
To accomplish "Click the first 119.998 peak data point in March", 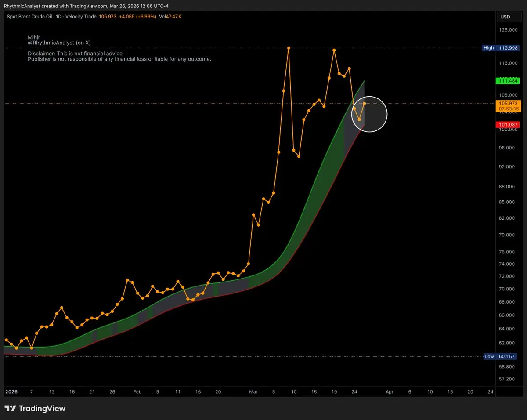I will click(289, 48).
